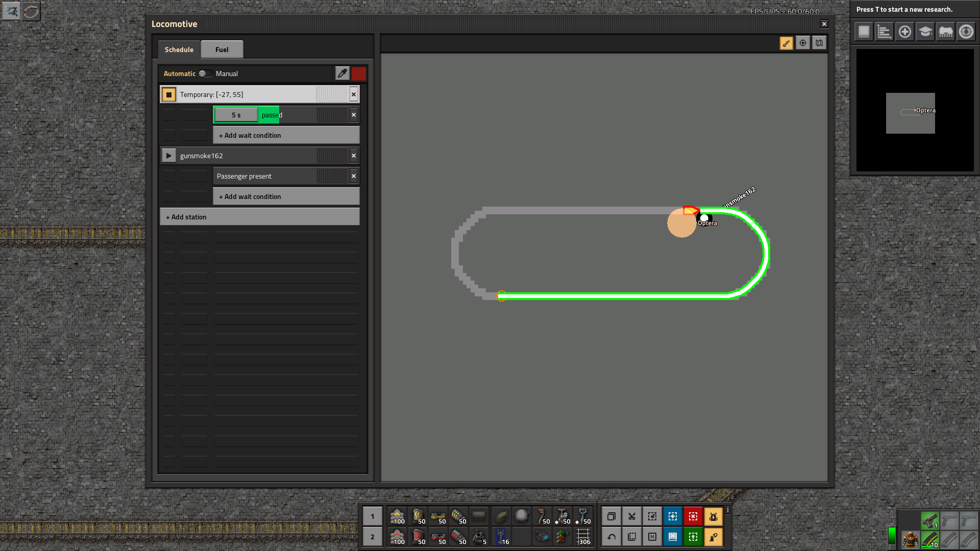Click the cut scissors shortcut
This screenshot has height=551, width=980.
(x=632, y=516)
